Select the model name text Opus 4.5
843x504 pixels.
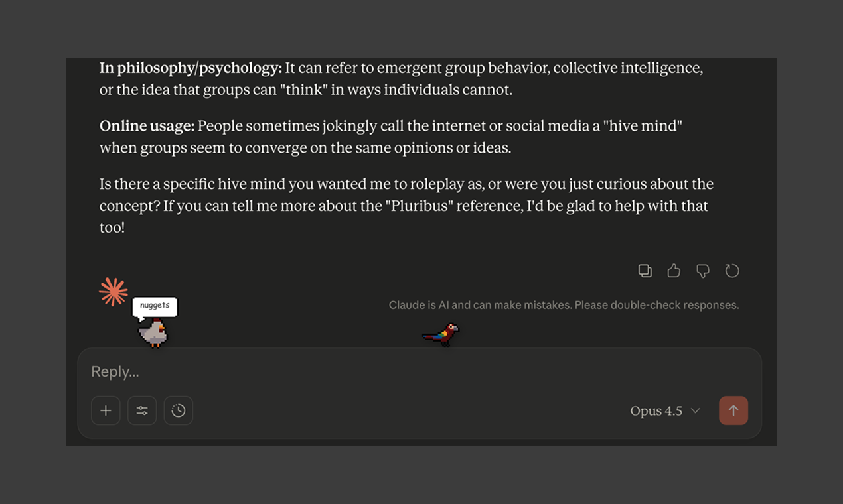point(656,410)
